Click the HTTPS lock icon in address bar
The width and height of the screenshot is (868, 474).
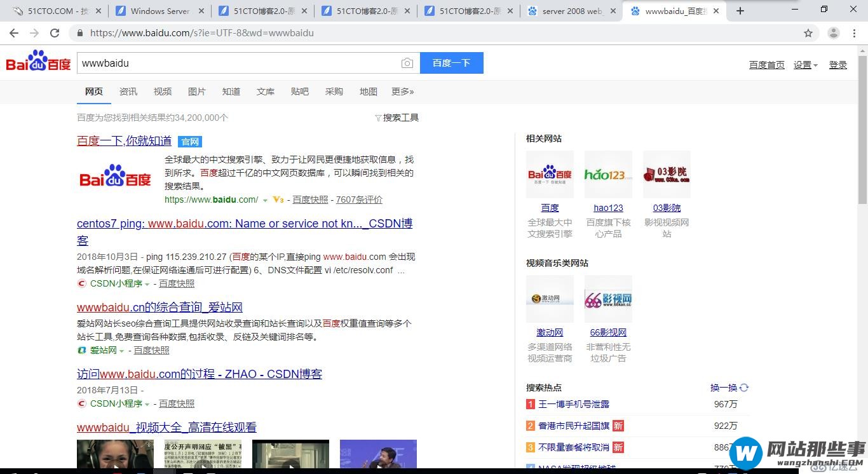[79, 33]
